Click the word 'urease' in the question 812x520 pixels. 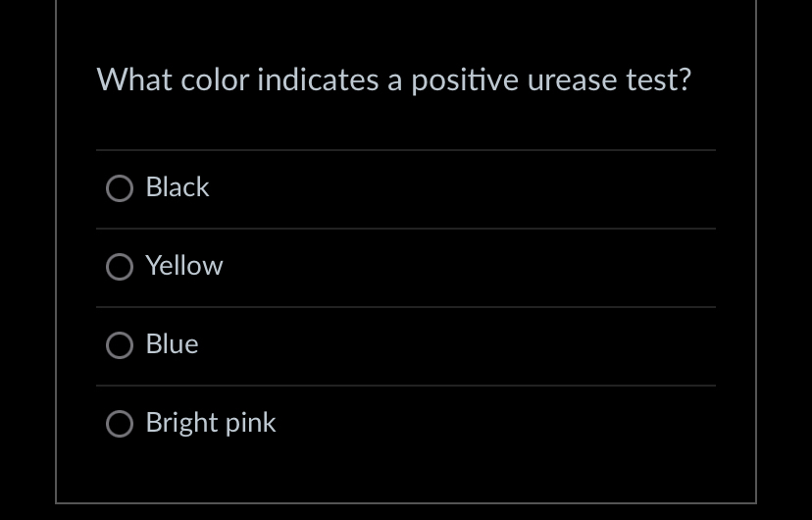point(573,79)
